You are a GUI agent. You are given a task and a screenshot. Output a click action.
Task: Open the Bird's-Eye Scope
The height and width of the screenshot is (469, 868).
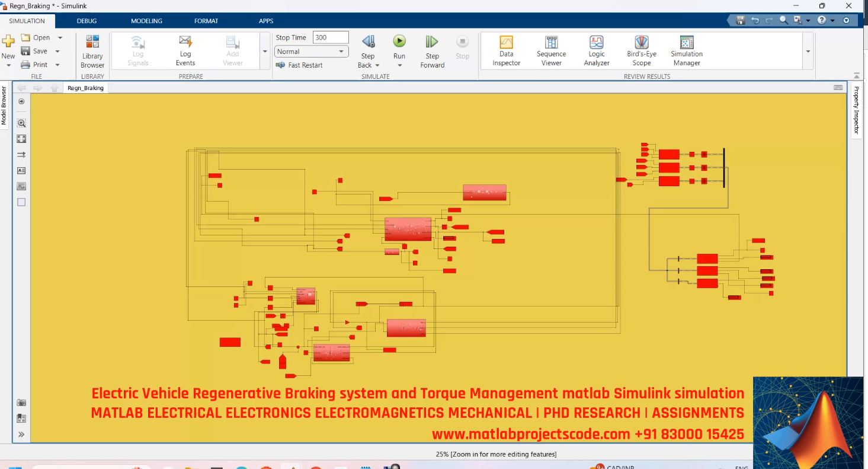[x=641, y=50]
